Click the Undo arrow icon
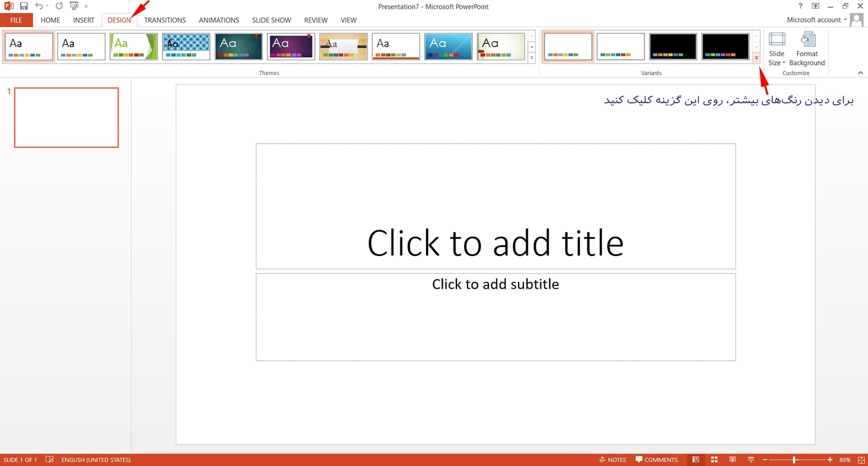The height and width of the screenshot is (466, 868). click(x=39, y=6)
